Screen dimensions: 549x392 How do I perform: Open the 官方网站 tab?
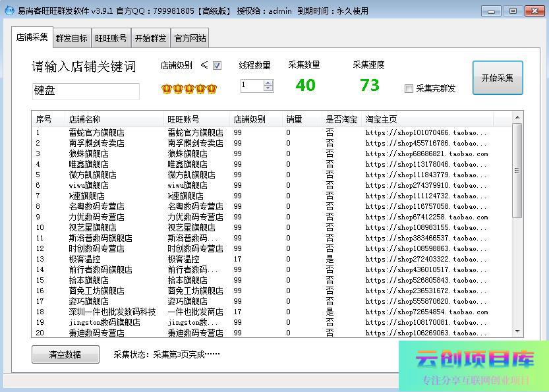pos(190,38)
